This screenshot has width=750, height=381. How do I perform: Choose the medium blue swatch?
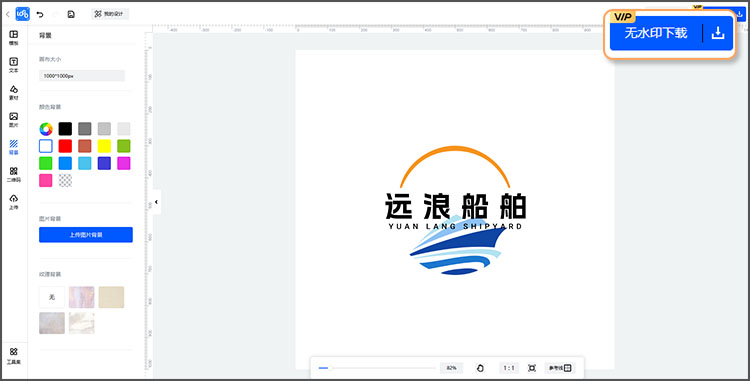pyautogui.click(x=66, y=163)
